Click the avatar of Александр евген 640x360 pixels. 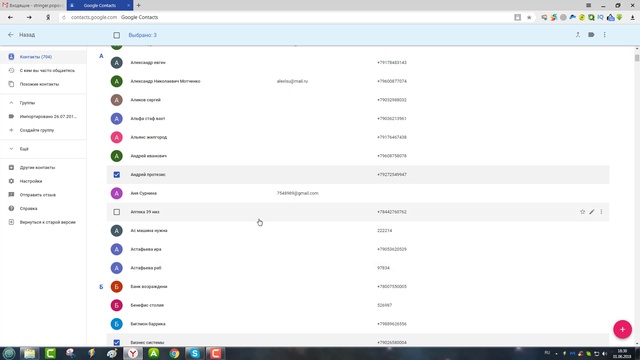(x=116, y=62)
